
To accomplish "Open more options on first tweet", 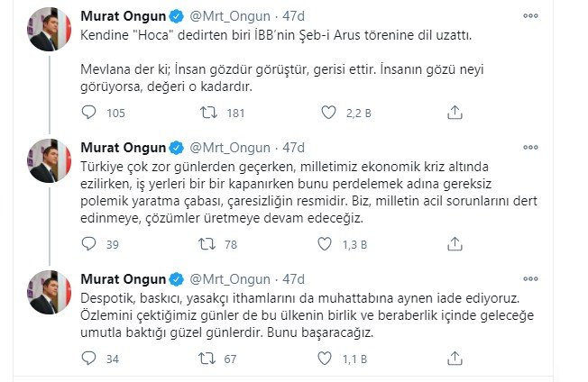I will pyautogui.click(x=530, y=15).
